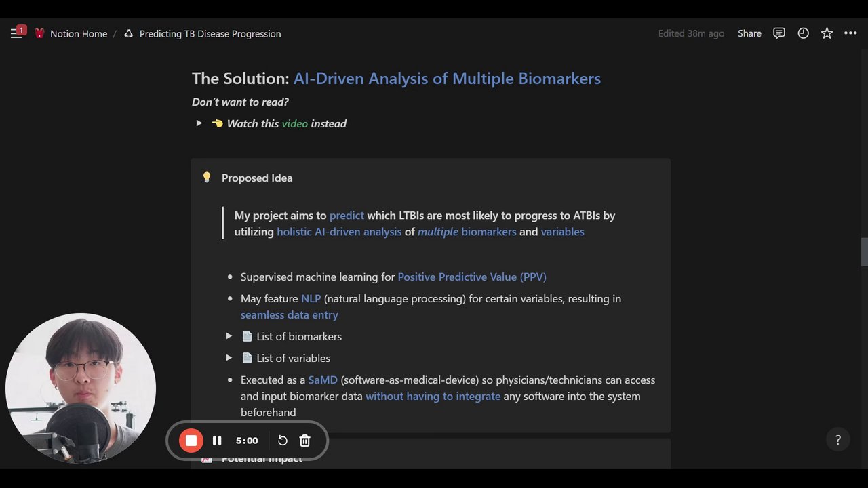Screen dimensions: 868x488
Task: Stop the screen recording
Action: (x=191, y=441)
